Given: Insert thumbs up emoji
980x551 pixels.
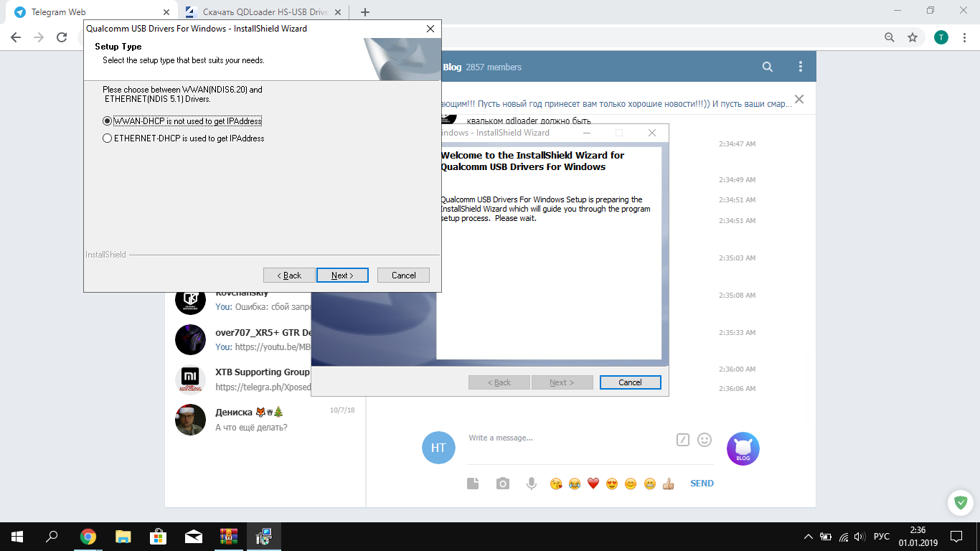Looking at the screenshot, I should tap(669, 484).
